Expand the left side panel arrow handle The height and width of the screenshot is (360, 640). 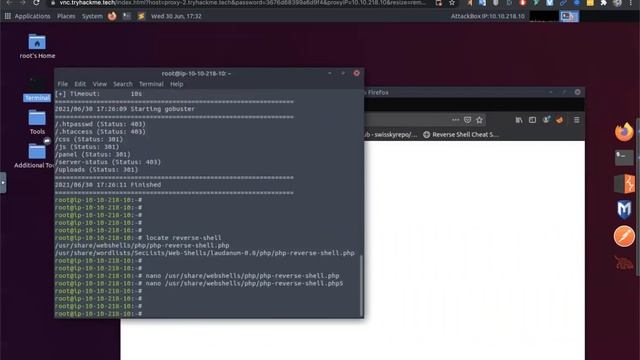[3, 182]
